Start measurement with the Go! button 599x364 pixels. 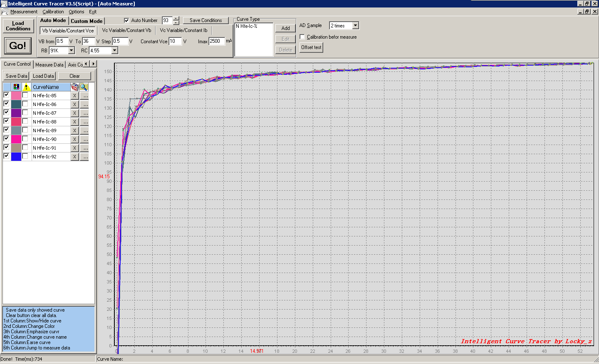click(x=17, y=46)
